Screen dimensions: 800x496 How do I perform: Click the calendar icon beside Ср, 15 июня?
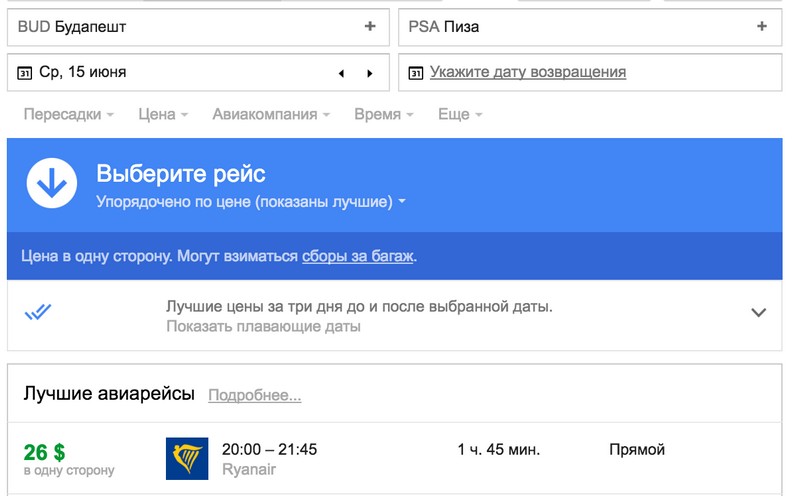(24, 73)
